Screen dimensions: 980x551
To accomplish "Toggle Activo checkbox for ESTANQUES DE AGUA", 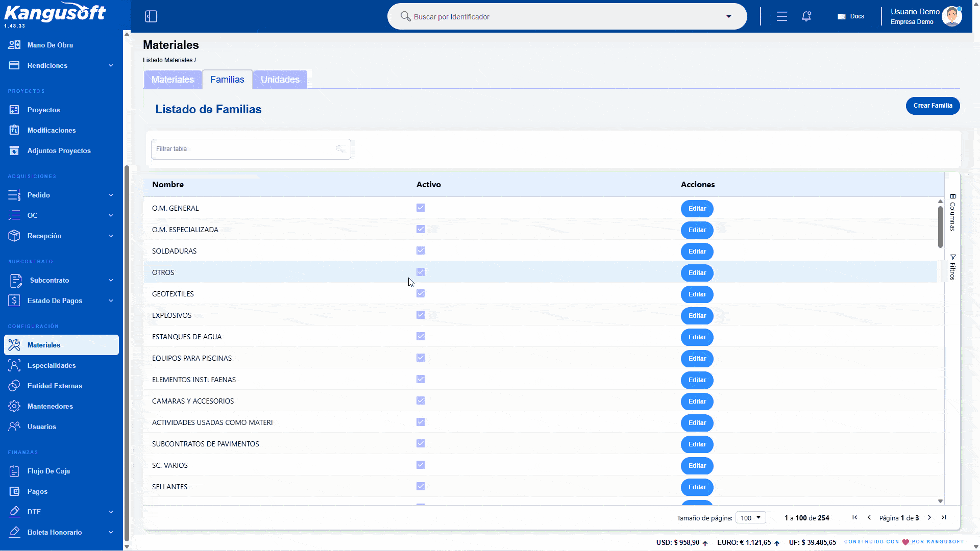I will coord(421,336).
